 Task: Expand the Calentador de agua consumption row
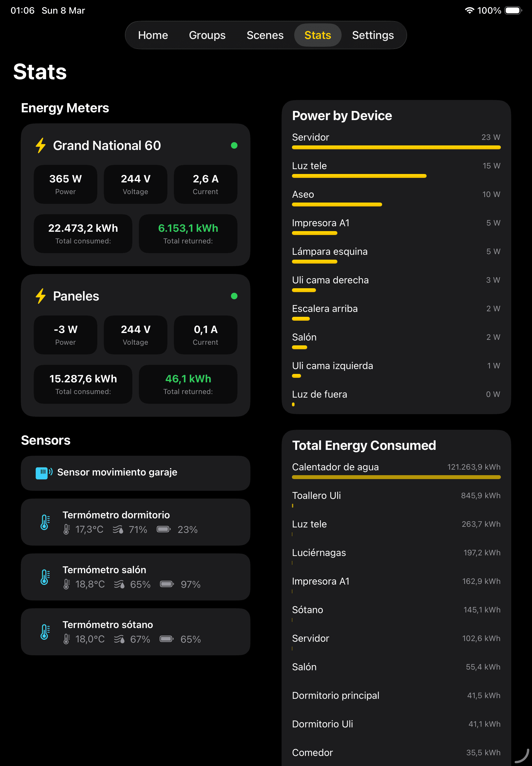click(x=336, y=467)
